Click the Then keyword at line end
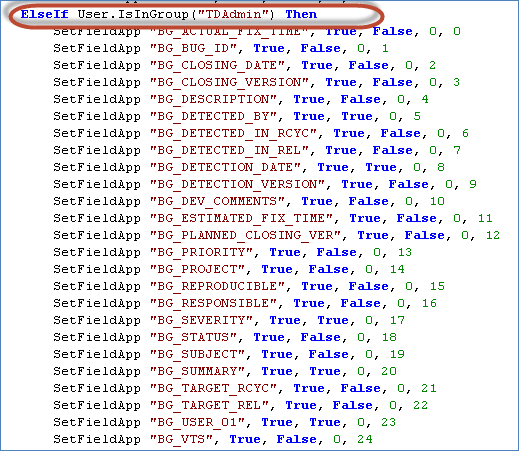519x451 pixels. [x=301, y=14]
